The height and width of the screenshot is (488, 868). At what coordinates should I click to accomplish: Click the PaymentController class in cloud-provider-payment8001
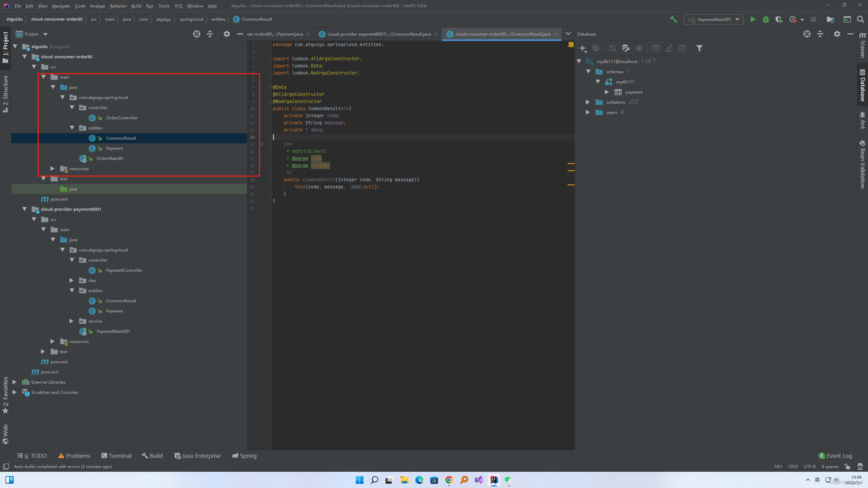click(124, 270)
